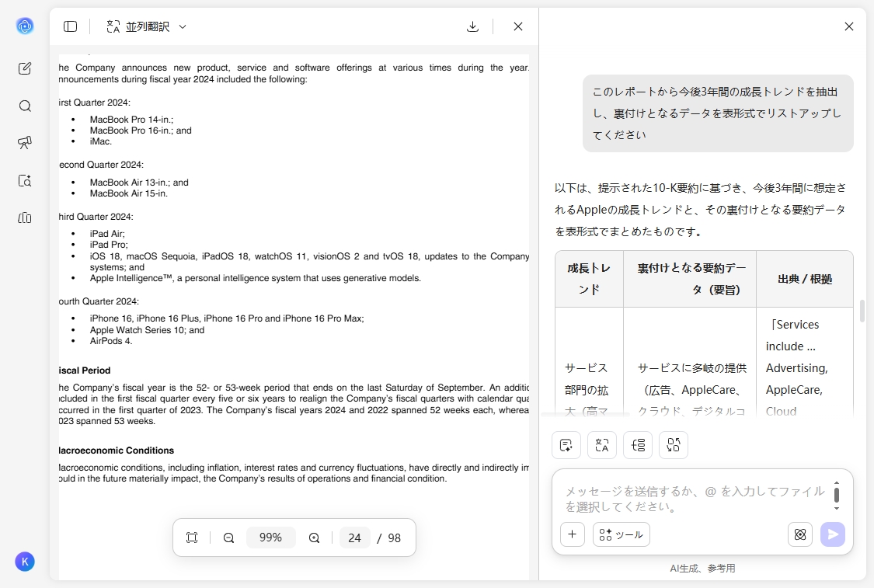Click the swap pages quick action icon
The image size is (874, 588).
pos(674,445)
